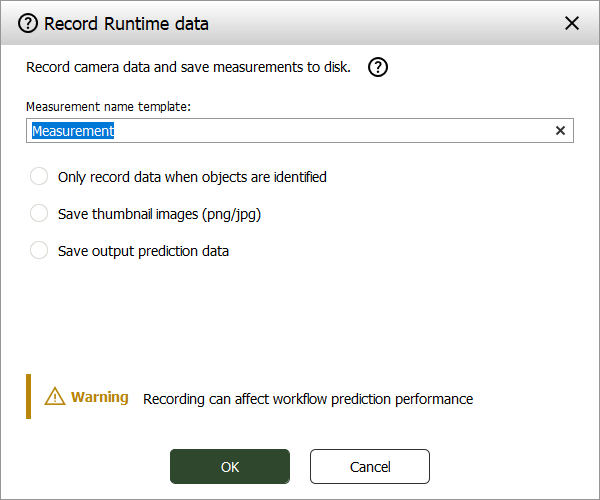The image size is (600, 500).
Task: Click the help icon in the title bar
Action: click(28, 23)
